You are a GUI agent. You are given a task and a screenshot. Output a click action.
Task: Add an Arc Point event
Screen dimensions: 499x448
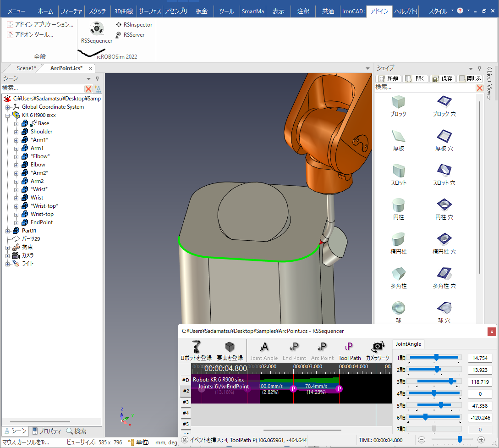(x=322, y=350)
